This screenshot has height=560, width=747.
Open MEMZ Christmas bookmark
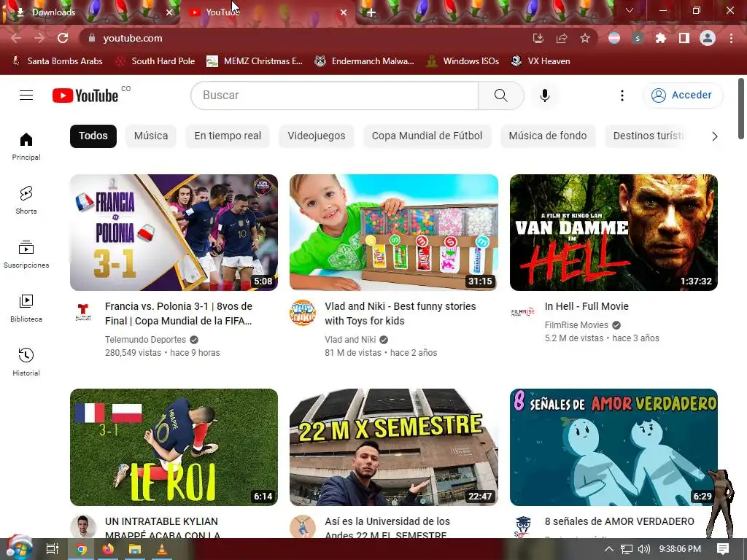(x=255, y=61)
